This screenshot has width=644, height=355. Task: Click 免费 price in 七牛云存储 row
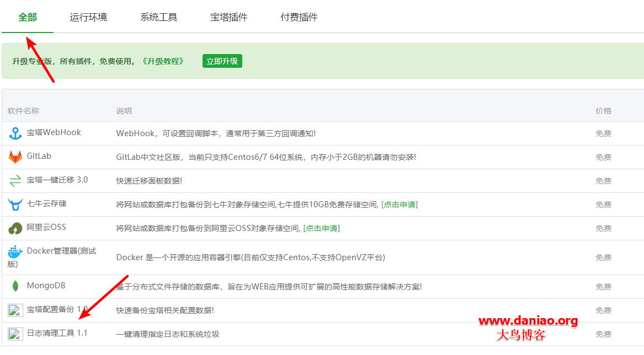(603, 205)
